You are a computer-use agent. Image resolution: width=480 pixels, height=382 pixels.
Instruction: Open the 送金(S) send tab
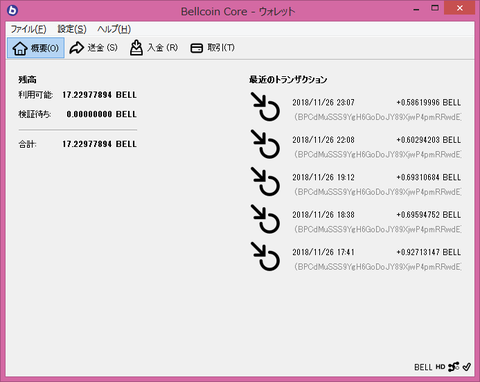coord(93,48)
